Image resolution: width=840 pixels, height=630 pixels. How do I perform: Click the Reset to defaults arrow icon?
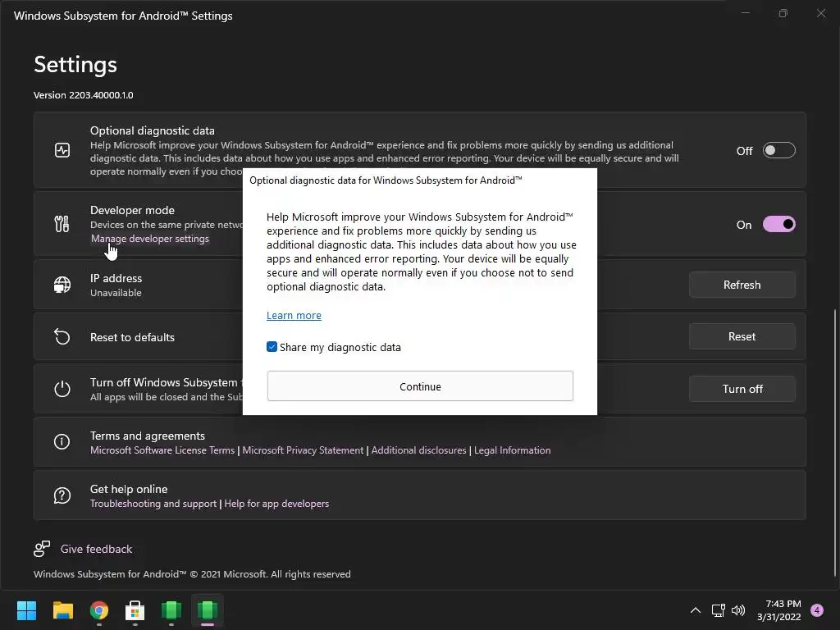pos(62,337)
